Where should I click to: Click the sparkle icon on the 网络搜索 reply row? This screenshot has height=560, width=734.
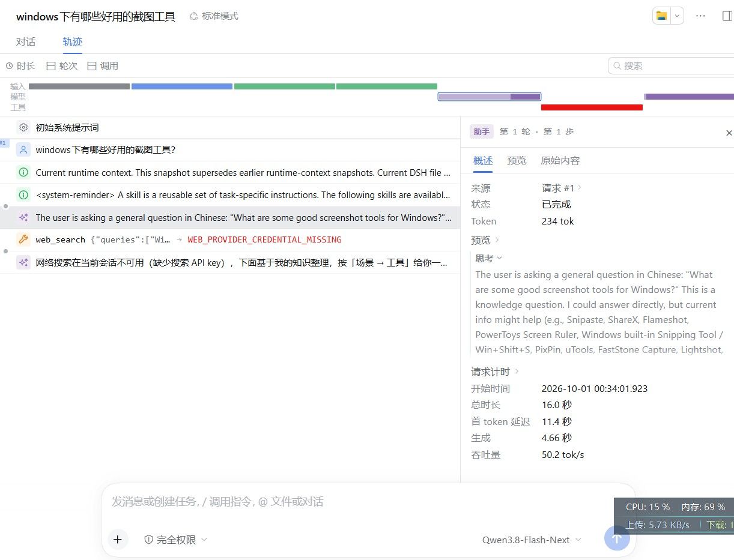click(x=23, y=262)
